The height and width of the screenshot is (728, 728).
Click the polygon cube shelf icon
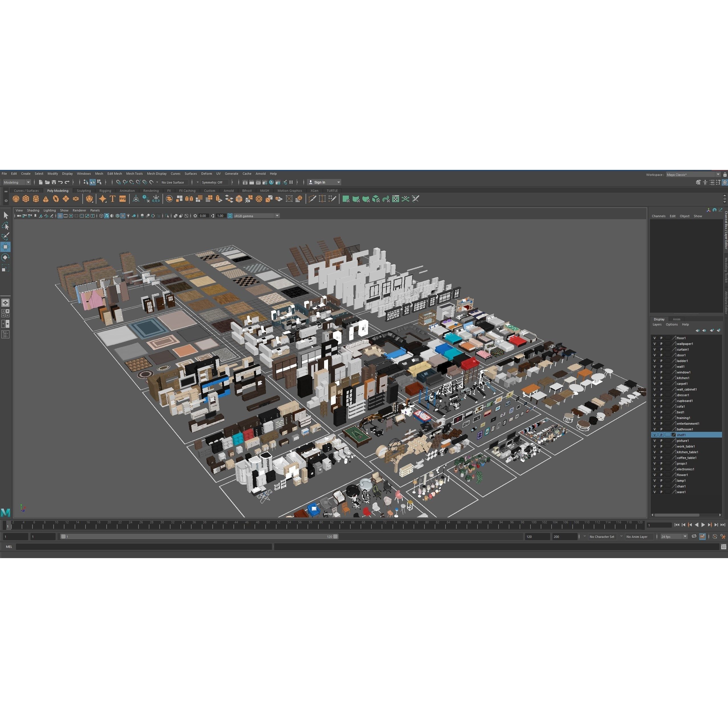pyautogui.click(x=26, y=199)
